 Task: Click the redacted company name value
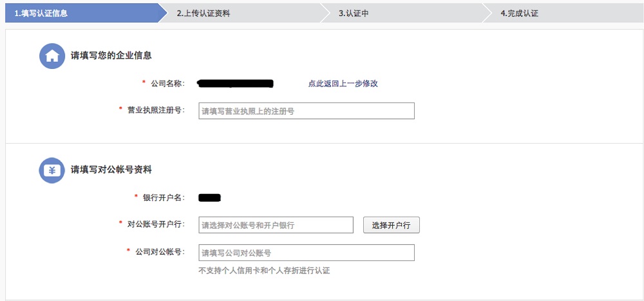(x=236, y=84)
